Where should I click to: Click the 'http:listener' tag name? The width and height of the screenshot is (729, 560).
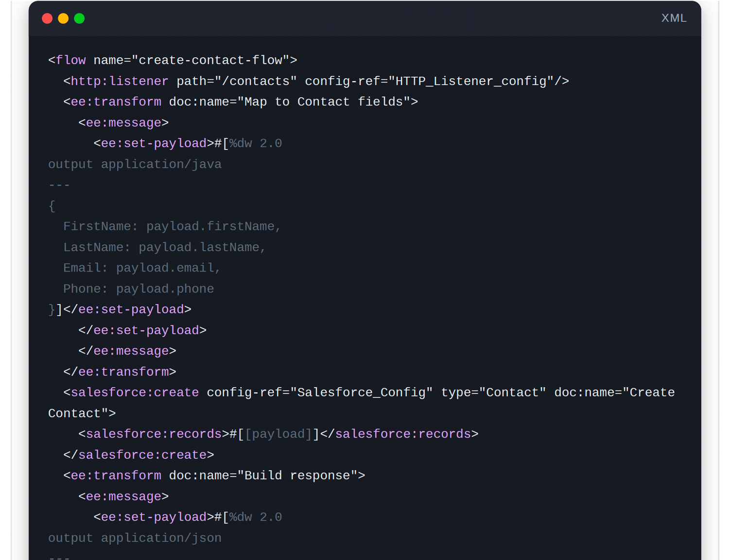coord(120,81)
